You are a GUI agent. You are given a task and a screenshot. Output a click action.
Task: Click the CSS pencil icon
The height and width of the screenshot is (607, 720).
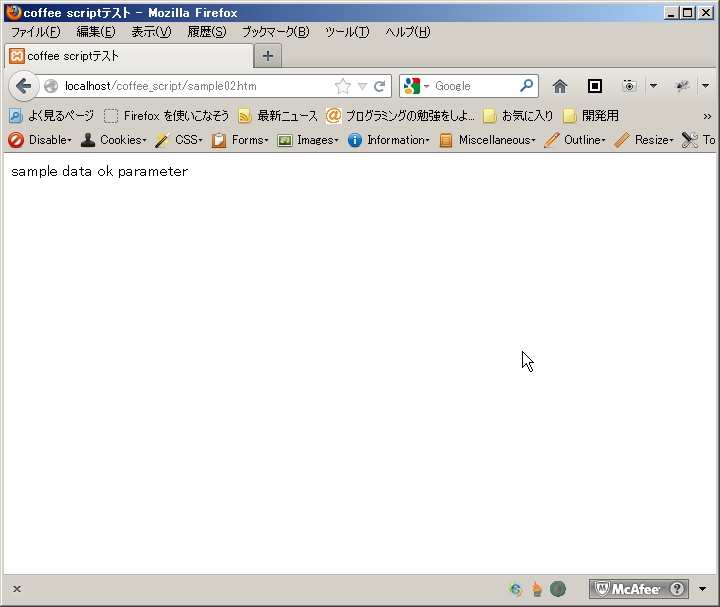tap(162, 140)
